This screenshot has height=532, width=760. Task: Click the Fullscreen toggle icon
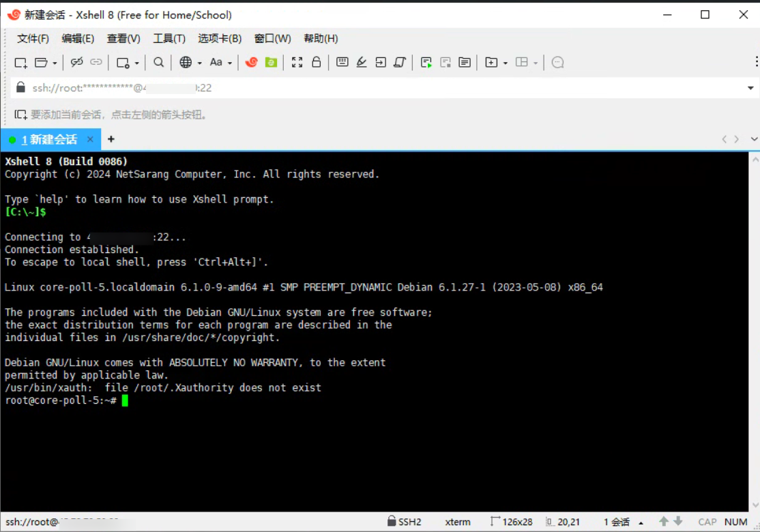[x=297, y=63]
